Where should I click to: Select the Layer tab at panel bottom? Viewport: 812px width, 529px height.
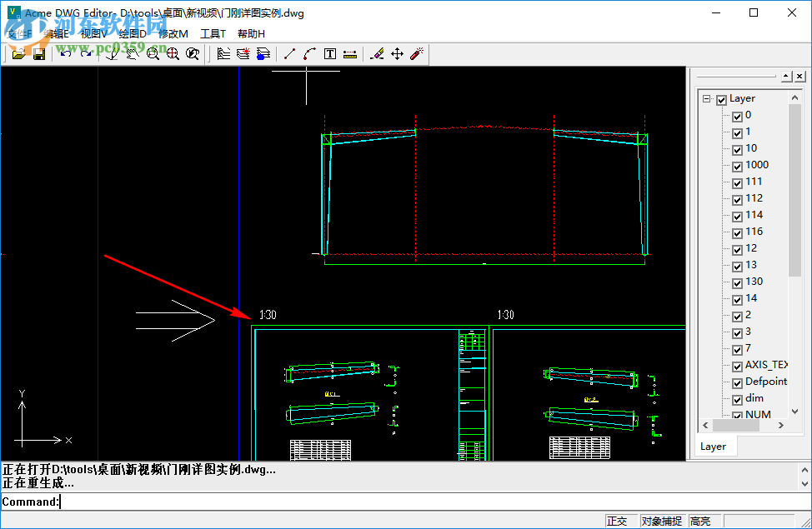pos(714,446)
